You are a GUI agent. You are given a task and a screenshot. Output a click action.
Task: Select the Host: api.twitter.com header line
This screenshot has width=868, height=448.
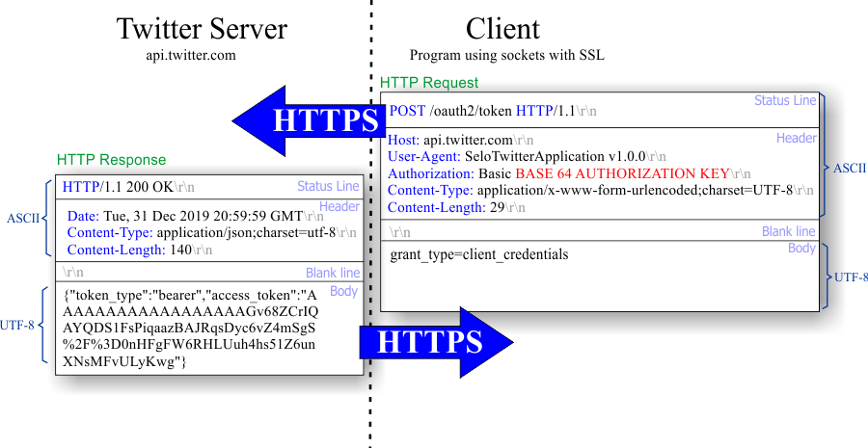pos(460,140)
